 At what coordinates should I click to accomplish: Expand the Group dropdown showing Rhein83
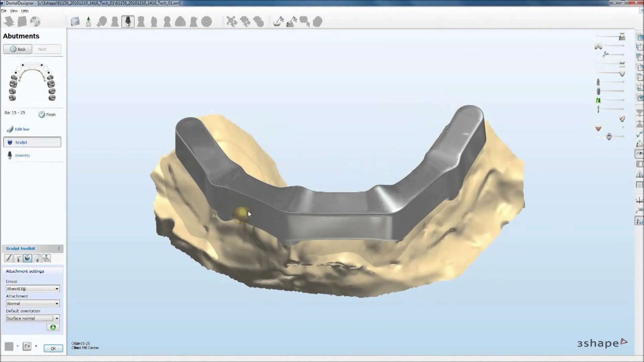pos(33,289)
